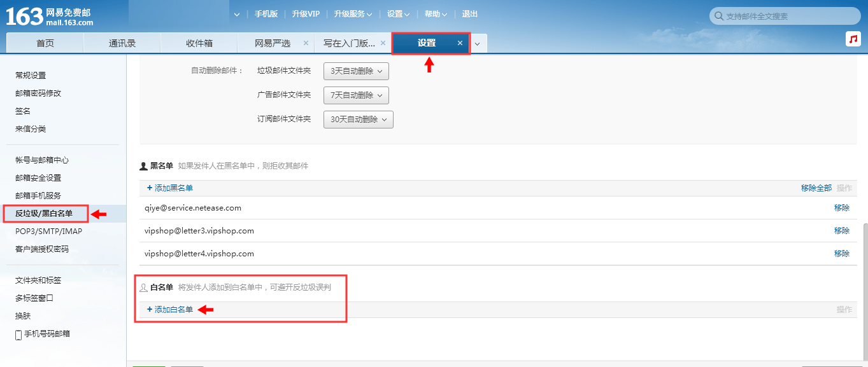Open 多标签窗口 settings
The width and height of the screenshot is (868, 367).
click(34, 298)
